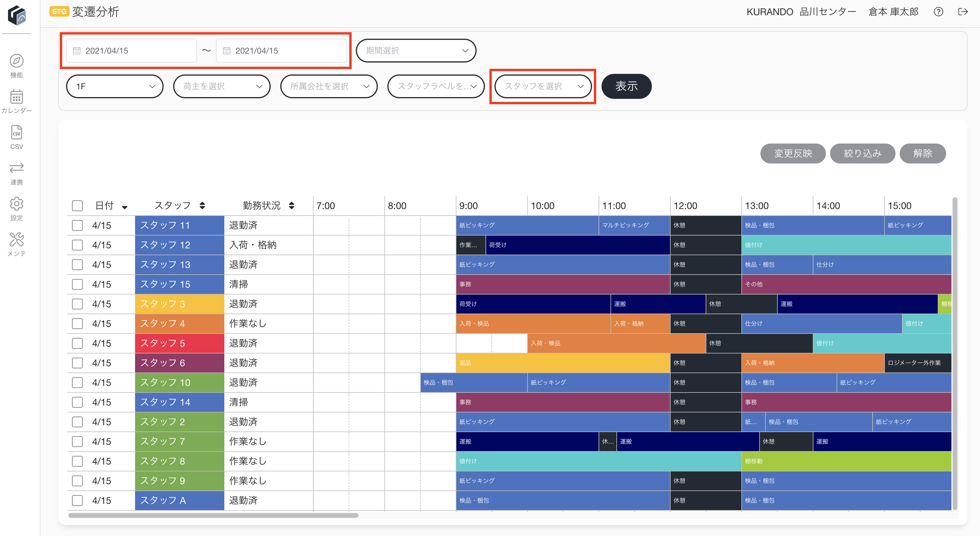Check the スタッフ 10 row checkbox
The height and width of the screenshot is (536, 980).
pos(77,383)
